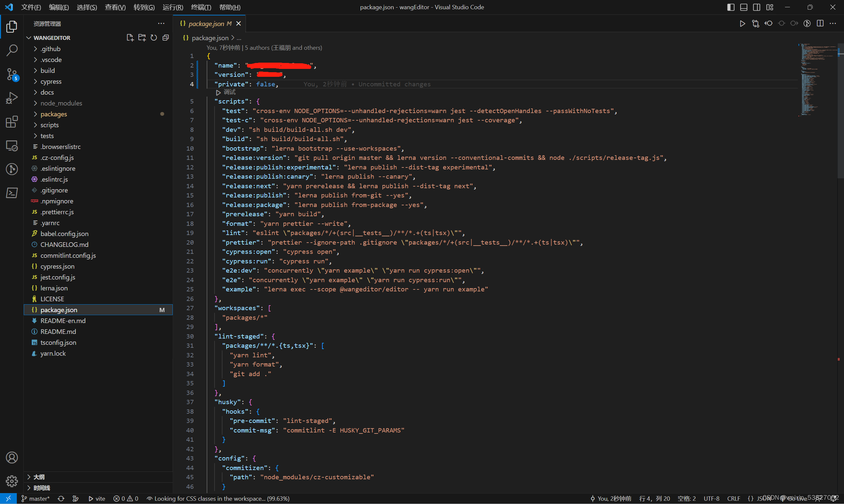Image resolution: width=844 pixels, height=504 pixels.
Task: Open the 文件(F) menu
Action: 31,7
